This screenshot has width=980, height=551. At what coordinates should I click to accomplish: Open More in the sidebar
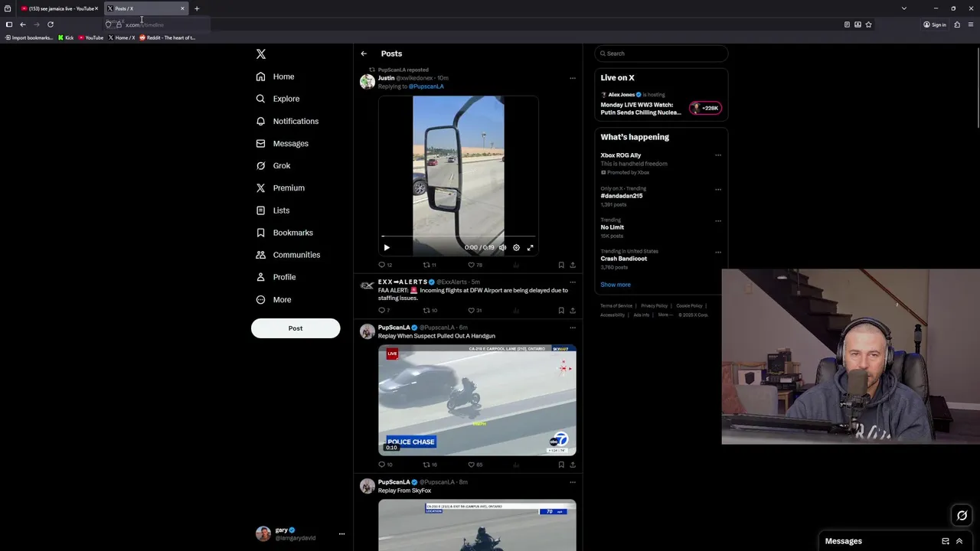(x=273, y=299)
